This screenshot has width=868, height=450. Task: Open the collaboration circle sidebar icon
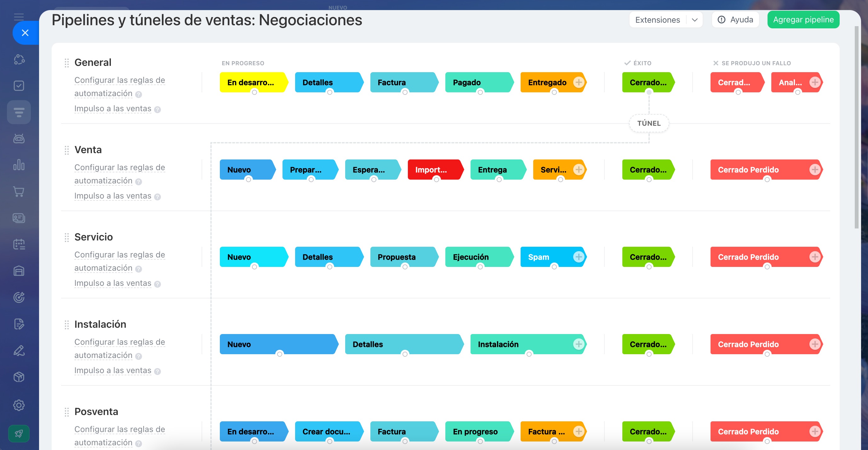(x=19, y=59)
